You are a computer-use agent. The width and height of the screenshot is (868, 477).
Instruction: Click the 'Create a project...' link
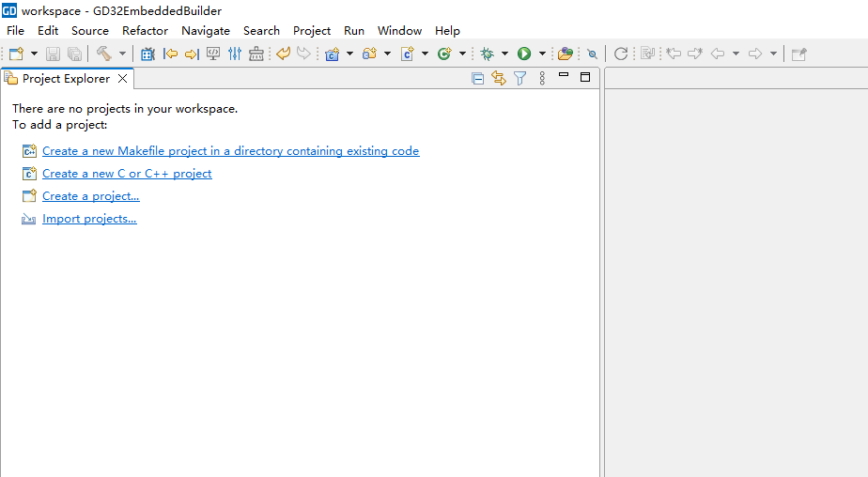91,196
